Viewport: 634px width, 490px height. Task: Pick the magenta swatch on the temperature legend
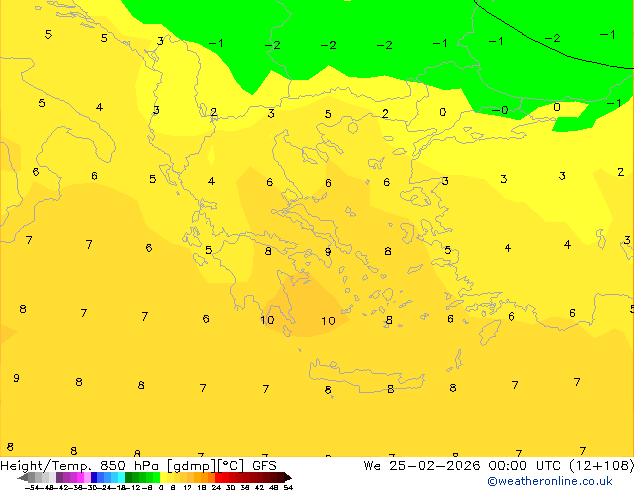coord(80,477)
